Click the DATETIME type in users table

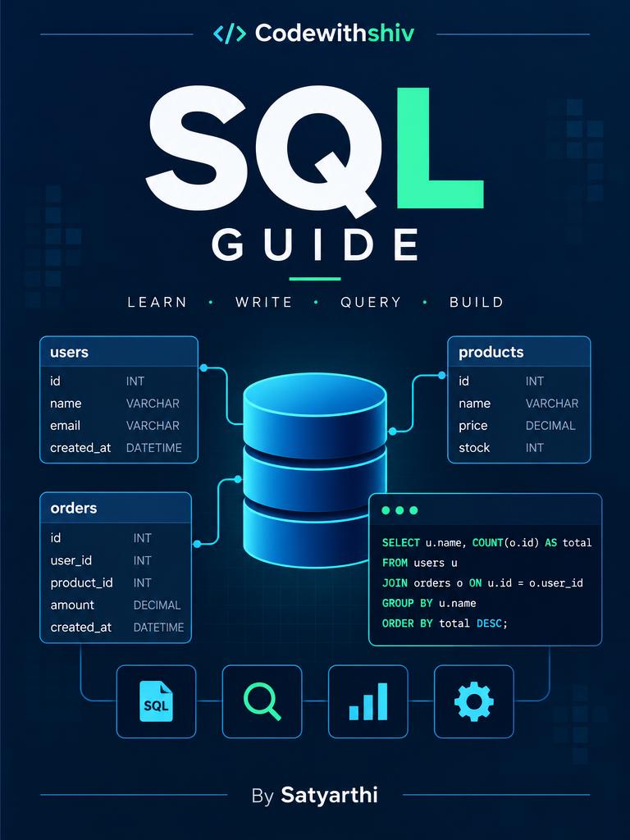point(153,448)
